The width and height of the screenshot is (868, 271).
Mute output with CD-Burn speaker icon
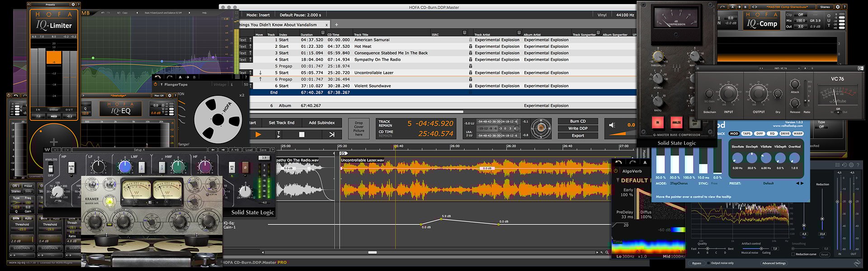point(612,125)
